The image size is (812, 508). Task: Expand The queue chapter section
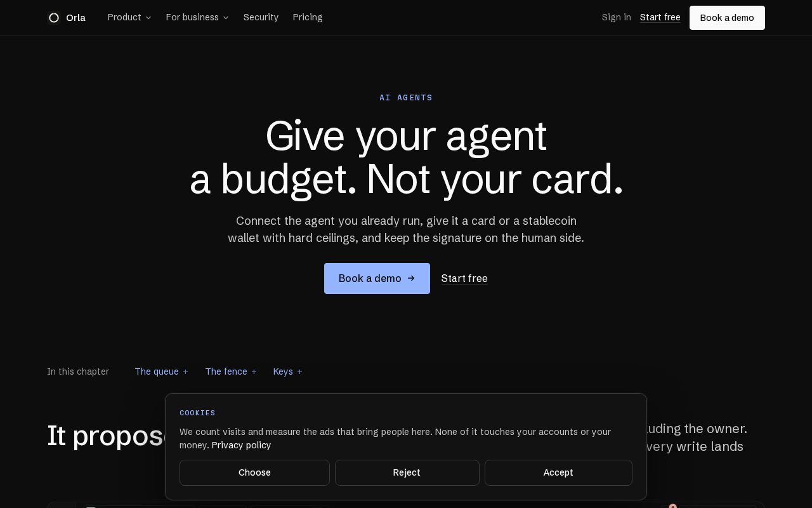(162, 371)
